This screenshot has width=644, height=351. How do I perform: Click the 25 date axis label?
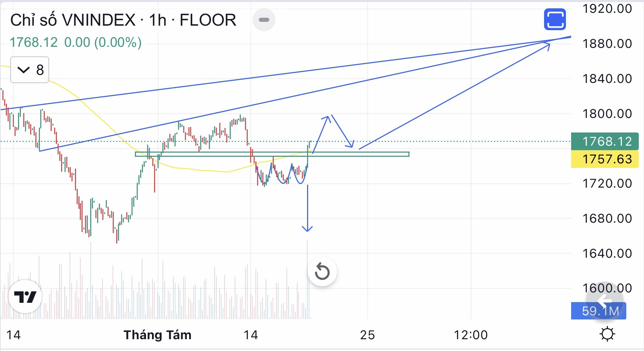(367, 335)
